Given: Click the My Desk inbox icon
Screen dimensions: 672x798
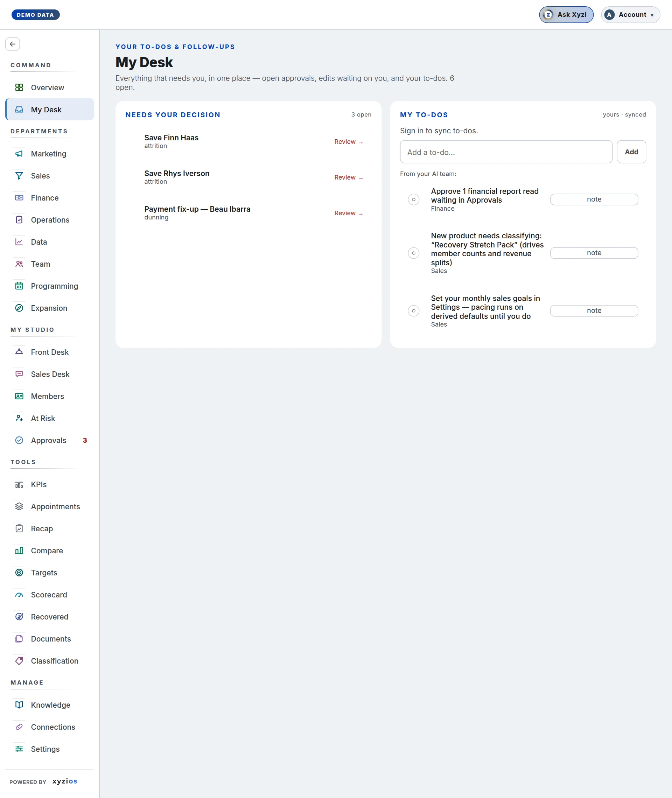Looking at the screenshot, I should (19, 110).
